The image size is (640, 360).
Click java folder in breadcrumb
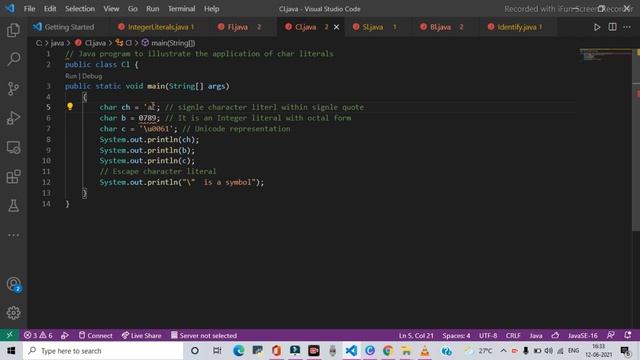point(57,43)
